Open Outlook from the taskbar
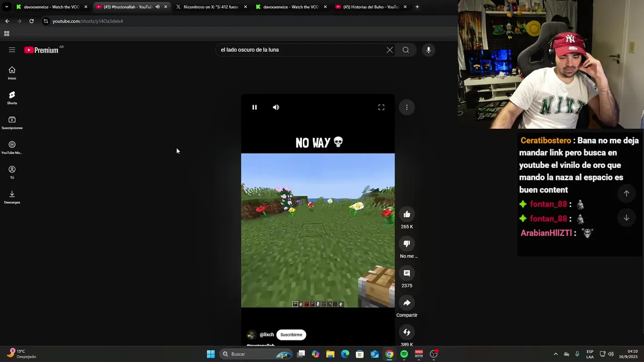Image resolution: width=644 pixels, height=362 pixels. pos(375,354)
